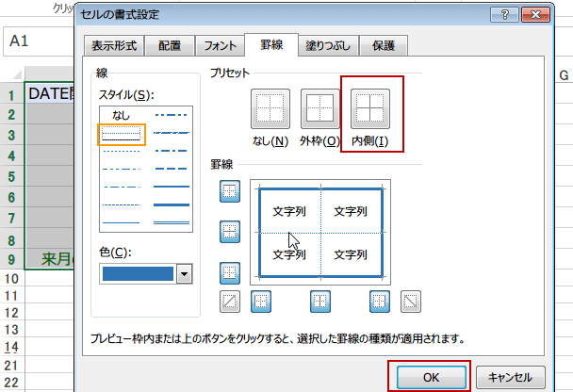Select row header 14 in the worksheet
This screenshot has height=392, width=573.
click(x=11, y=347)
